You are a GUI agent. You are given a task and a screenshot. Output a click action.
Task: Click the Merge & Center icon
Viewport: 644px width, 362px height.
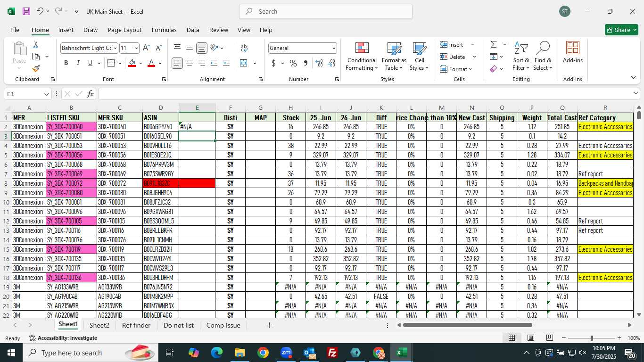[x=244, y=63]
